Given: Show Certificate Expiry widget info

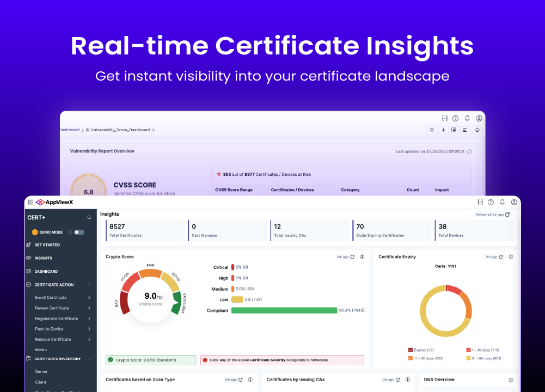Looking at the screenshot, I should (511, 257).
